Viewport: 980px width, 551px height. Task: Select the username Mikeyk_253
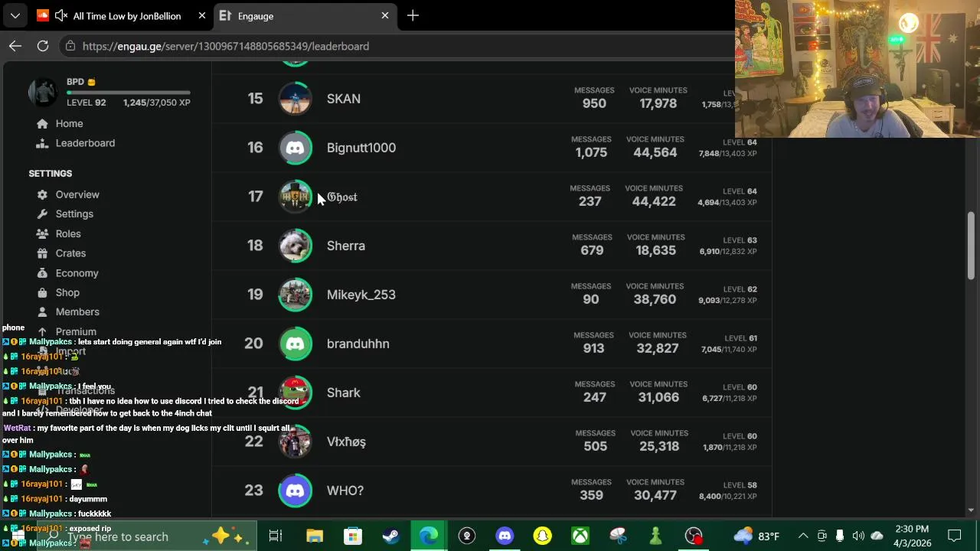click(361, 295)
